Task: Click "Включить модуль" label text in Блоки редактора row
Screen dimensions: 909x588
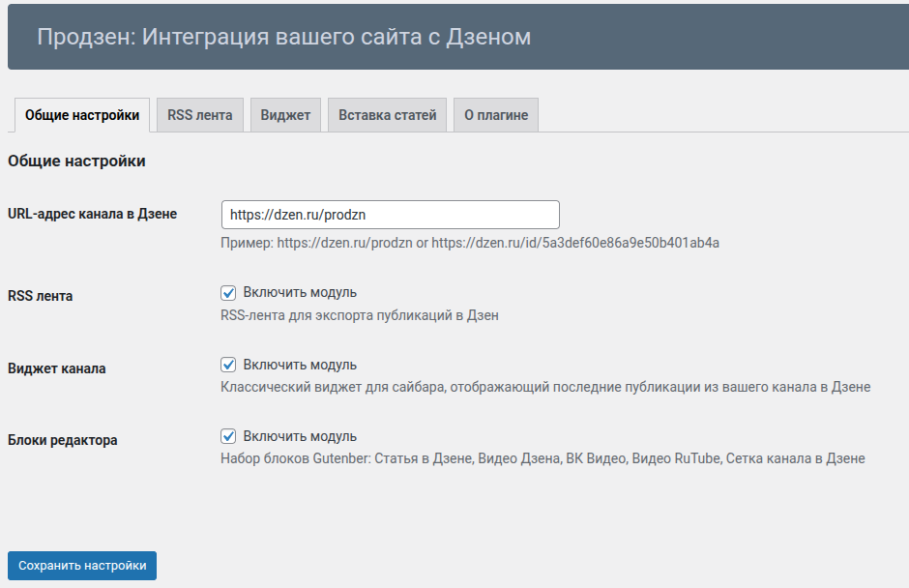Action: tap(300, 437)
